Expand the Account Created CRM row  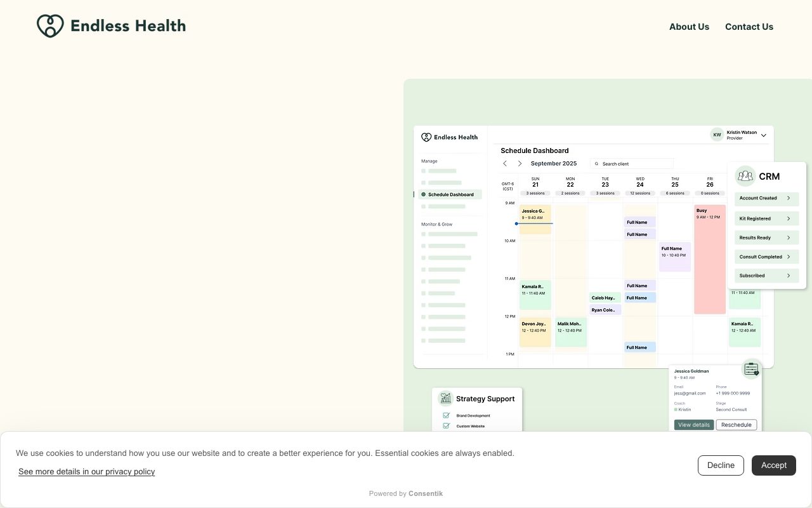pos(767,198)
